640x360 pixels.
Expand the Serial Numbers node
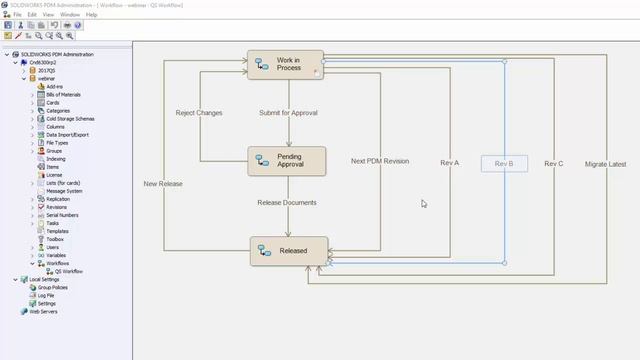[x=32, y=215]
